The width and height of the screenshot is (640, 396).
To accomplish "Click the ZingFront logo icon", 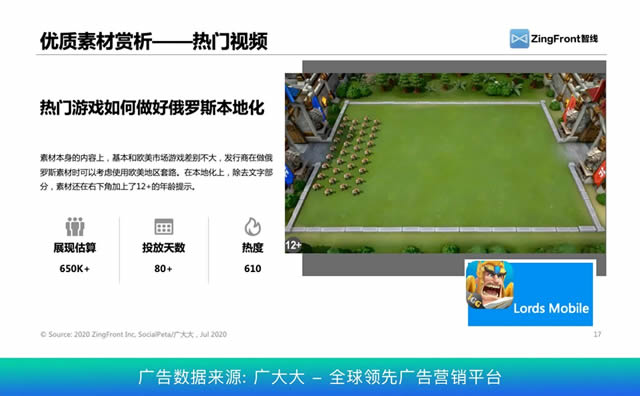I will click(519, 39).
